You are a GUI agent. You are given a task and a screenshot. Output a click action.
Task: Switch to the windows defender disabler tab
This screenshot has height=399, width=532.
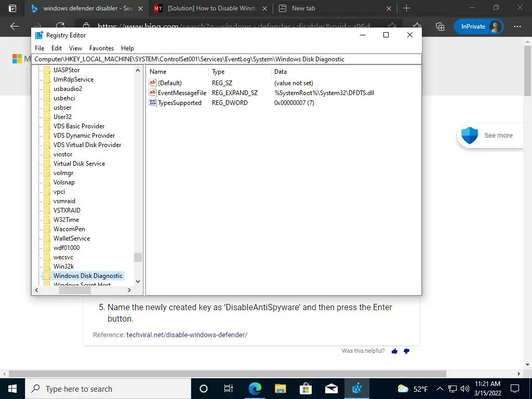[x=87, y=8]
